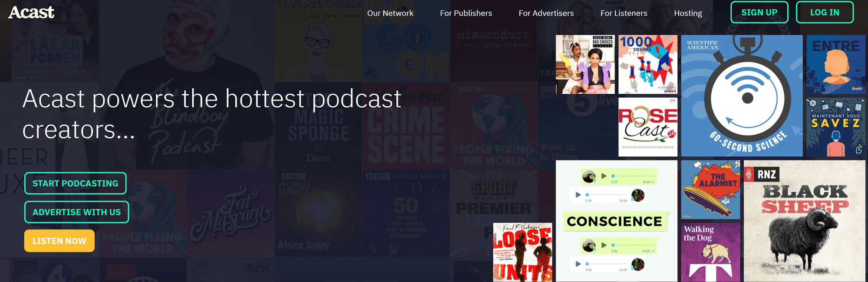
Task: Open Maintenant Vous Savez podcast cover
Action: tap(836, 127)
